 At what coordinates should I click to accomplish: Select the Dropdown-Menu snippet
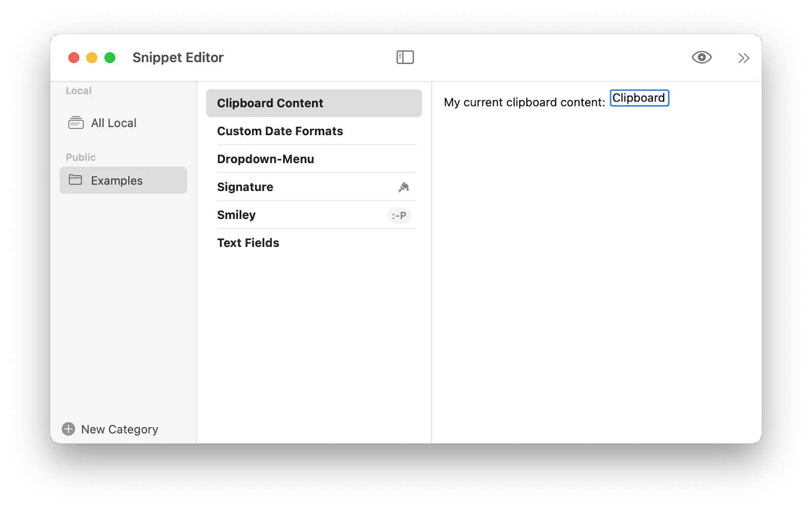pos(266,158)
